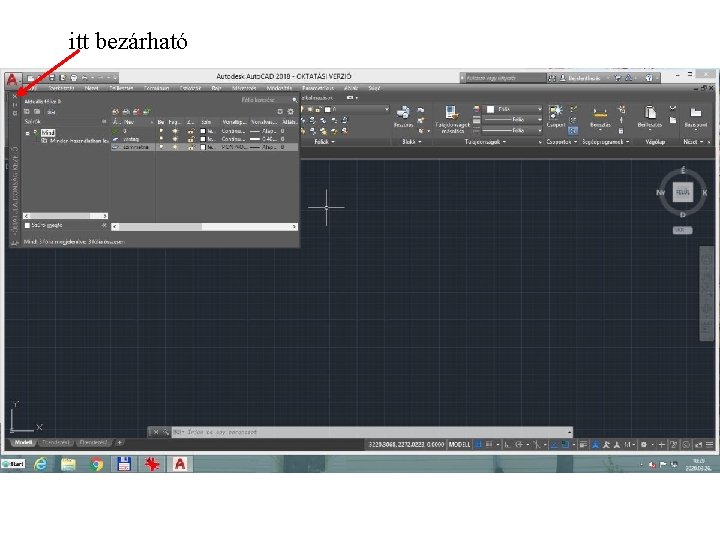720x540 pixels.
Task: Change color swatch of layer szimmetria
Action: [x=203, y=147]
